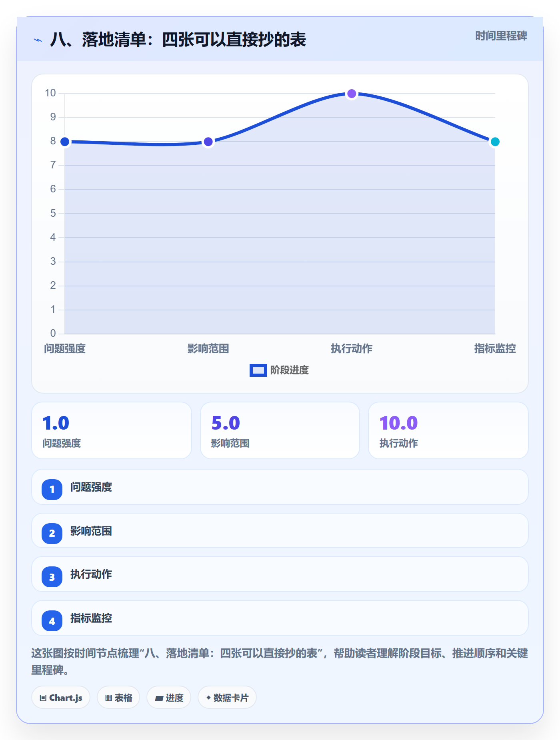Open the 执行动作 list row
The image size is (560, 740).
pyautogui.click(x=280, y=574)
